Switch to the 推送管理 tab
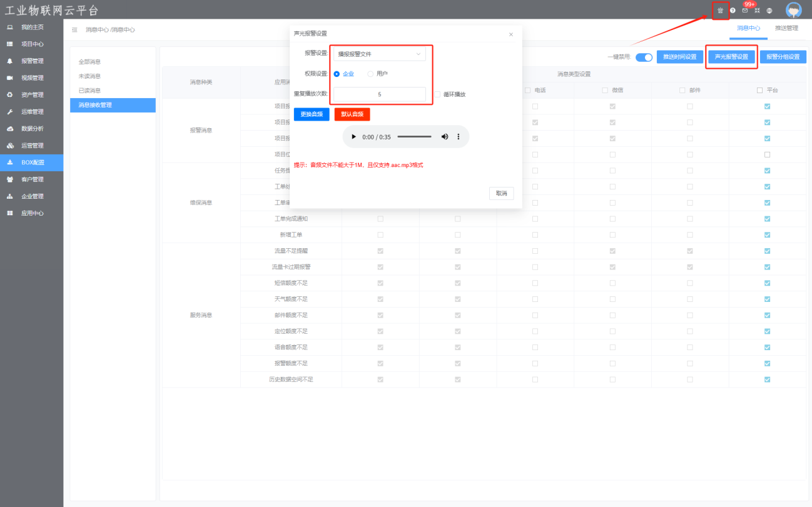 pos(786,28)
